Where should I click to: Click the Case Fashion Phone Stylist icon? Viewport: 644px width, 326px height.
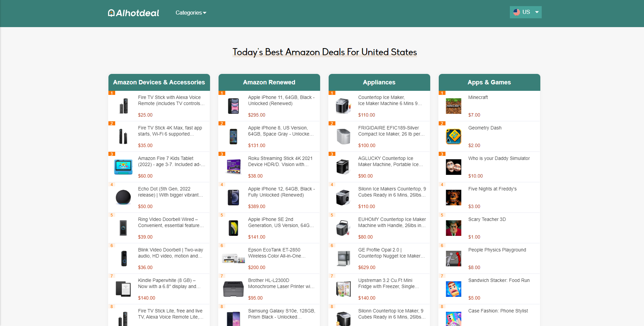[454, 319]
